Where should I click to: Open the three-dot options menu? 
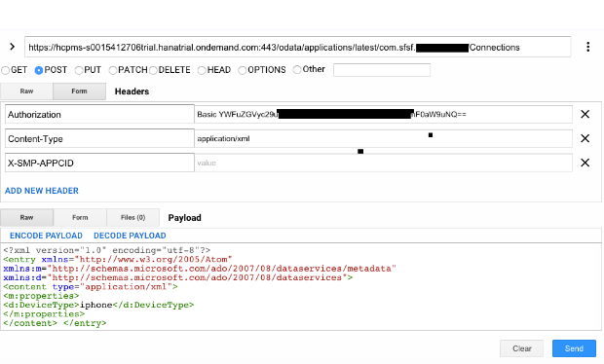tap(587, 47)
